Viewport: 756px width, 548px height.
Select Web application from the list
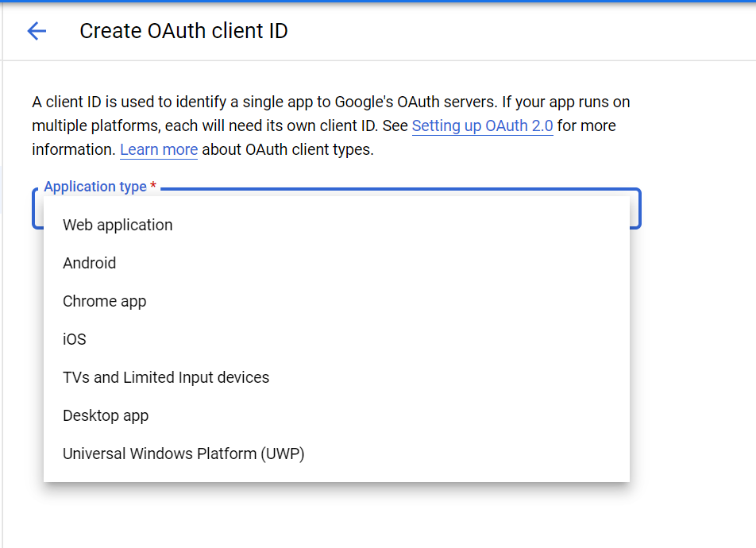(x=337, y=225)
